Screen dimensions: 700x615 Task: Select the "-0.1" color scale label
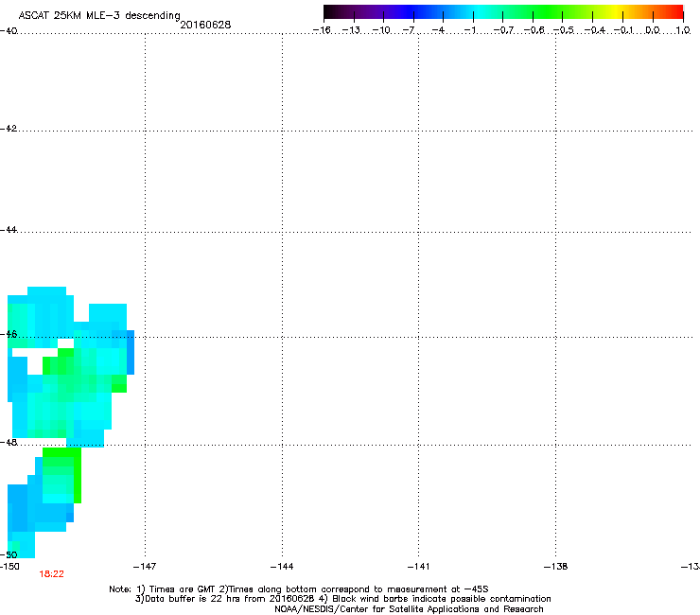[623, 30]
